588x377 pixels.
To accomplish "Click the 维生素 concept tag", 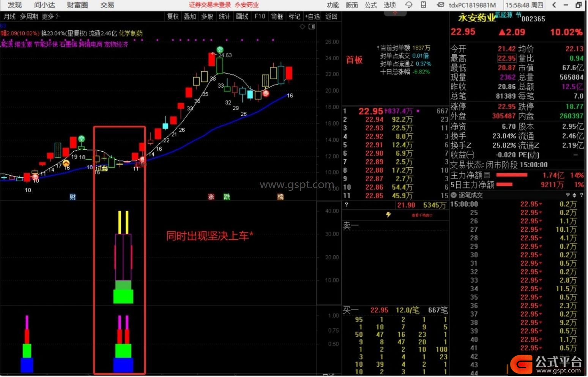I will (x=24, y=44).
